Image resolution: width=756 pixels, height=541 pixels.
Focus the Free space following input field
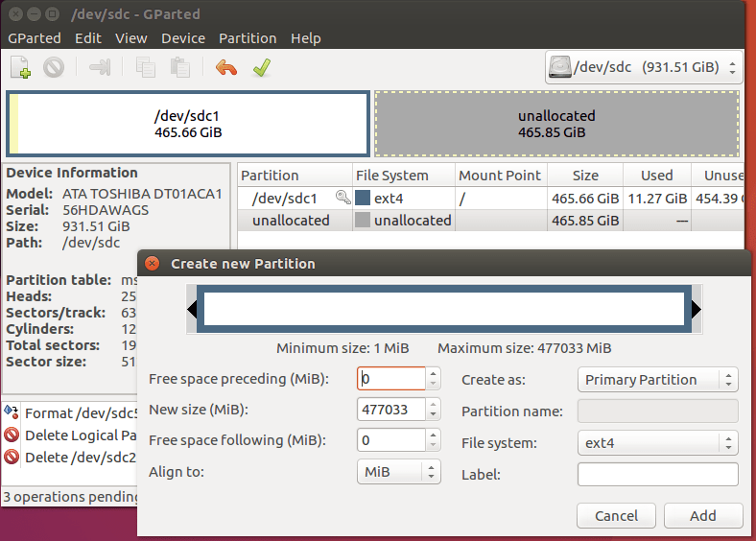pos(391,440)
